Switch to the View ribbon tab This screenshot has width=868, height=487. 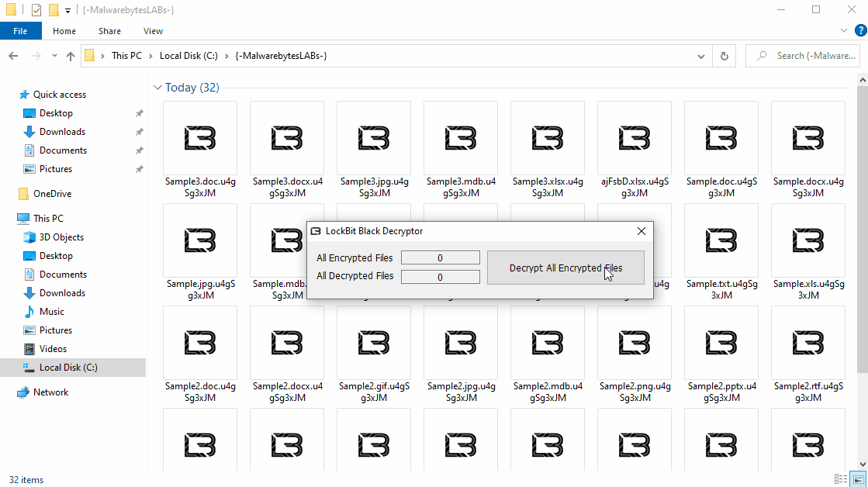[x=153, y=31]
